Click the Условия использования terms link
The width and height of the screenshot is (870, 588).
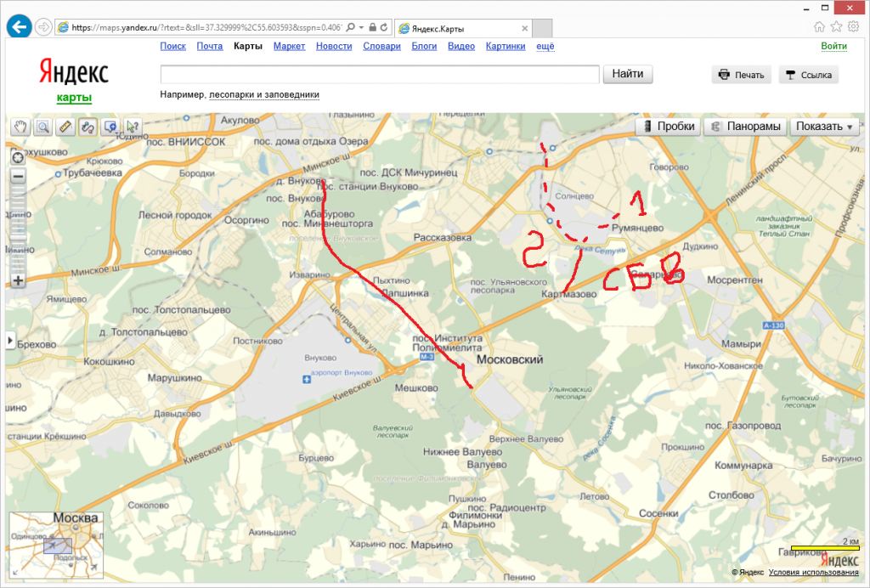813,573
